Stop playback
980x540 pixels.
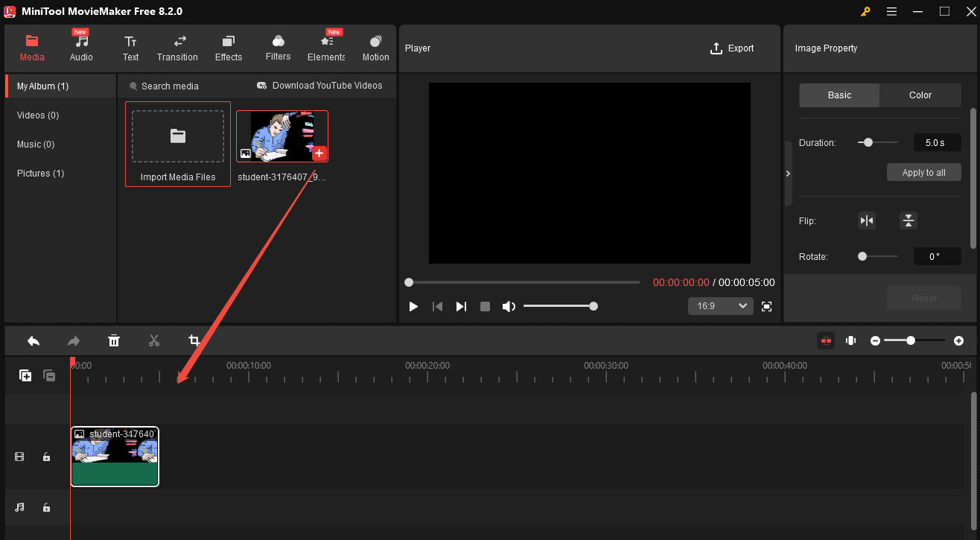(485, 306)
